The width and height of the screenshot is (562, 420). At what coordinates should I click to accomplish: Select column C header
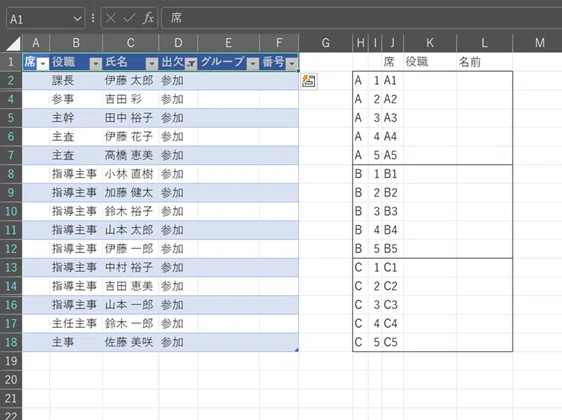[x=130, y=43]
